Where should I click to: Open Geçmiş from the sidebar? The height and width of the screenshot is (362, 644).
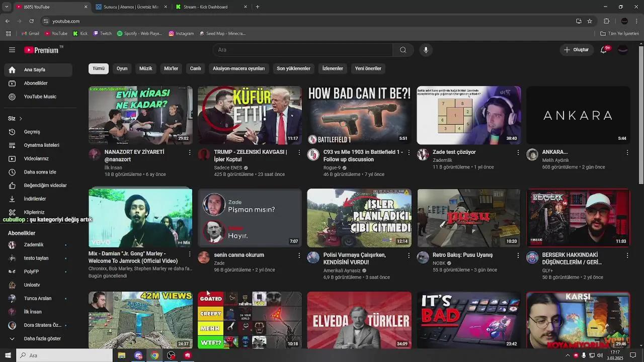coord(31,132)
